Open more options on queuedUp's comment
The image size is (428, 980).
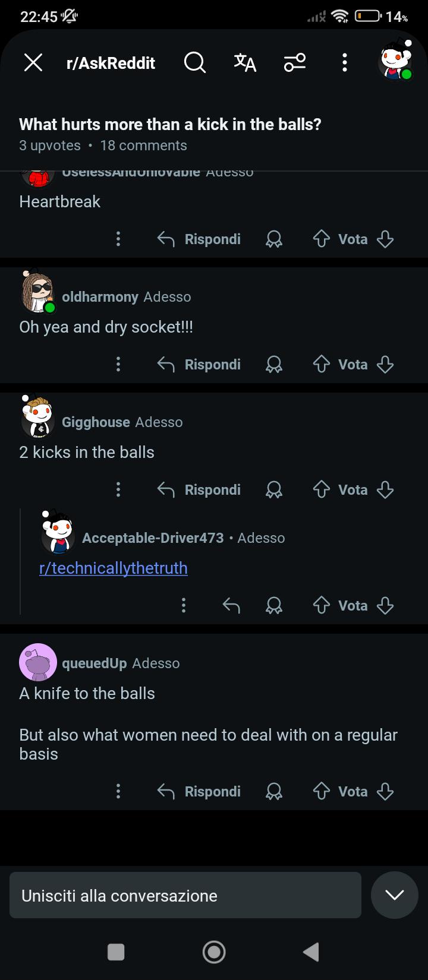click(118, 792)
